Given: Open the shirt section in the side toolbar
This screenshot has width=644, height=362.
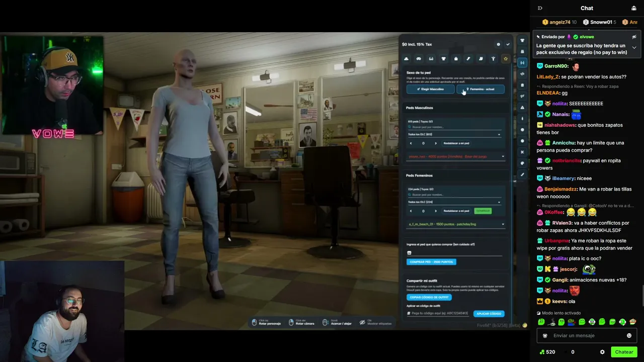Looking at the screenshot, I should click(x=522, y=40).
